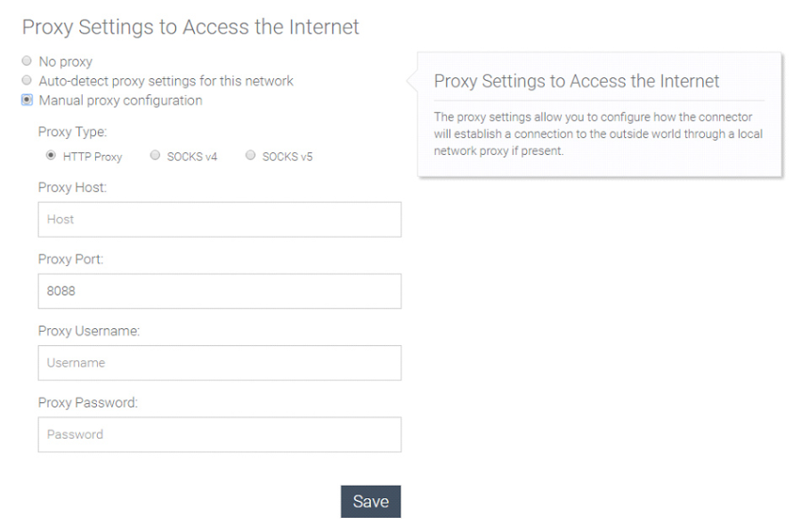801x532 pixels.
Task: Select Manual proxy configuration radio button
Action: tap(27, 100)
